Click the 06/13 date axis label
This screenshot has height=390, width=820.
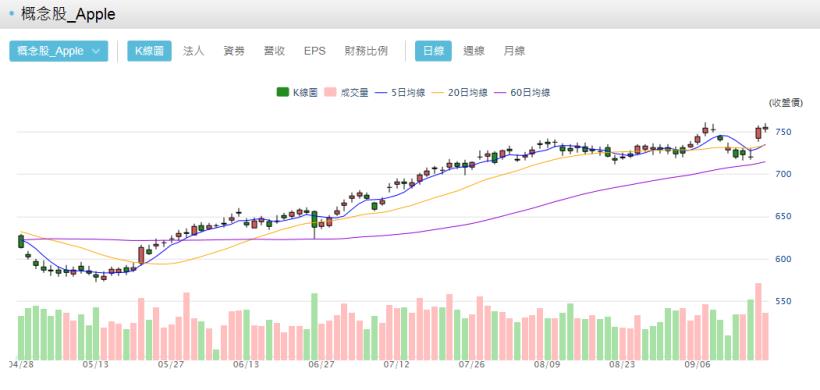click(247, 364)
